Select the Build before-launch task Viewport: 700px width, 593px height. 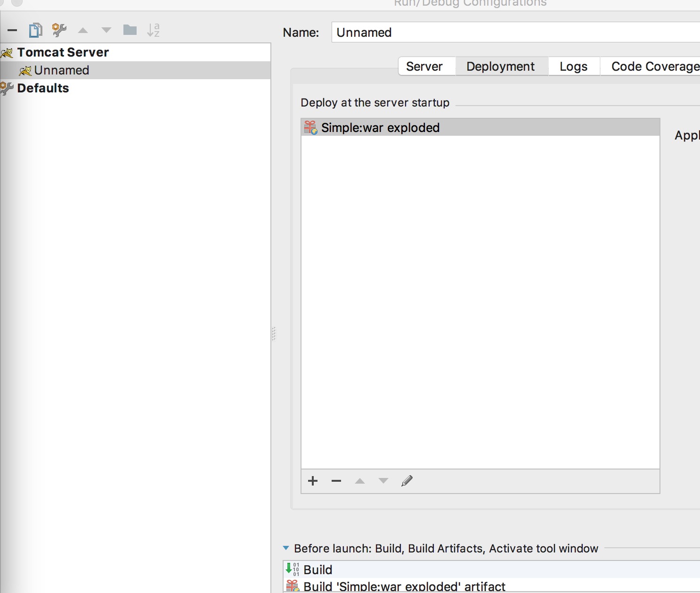pos(317,569)
